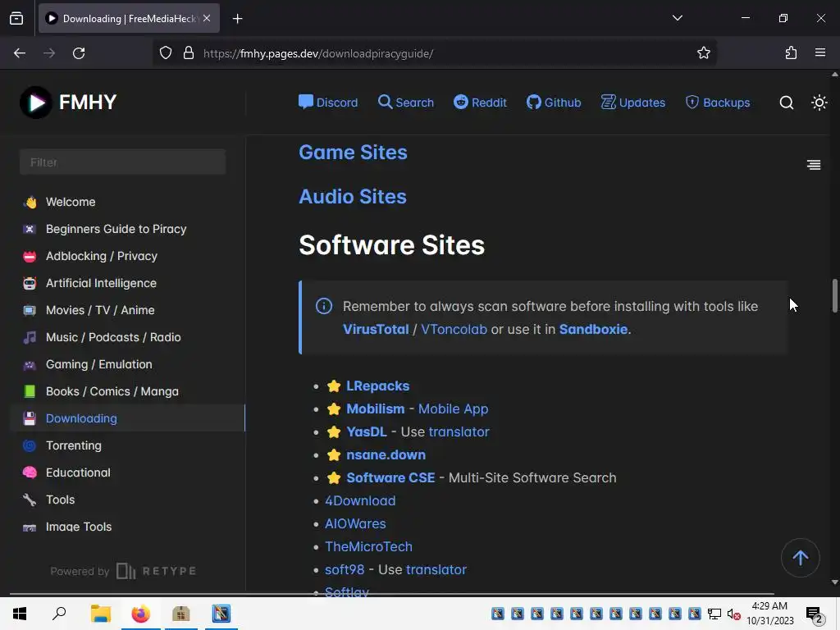Open a new tab with plus button
Screen dimensions: 840x630
(x=237, y=19)
